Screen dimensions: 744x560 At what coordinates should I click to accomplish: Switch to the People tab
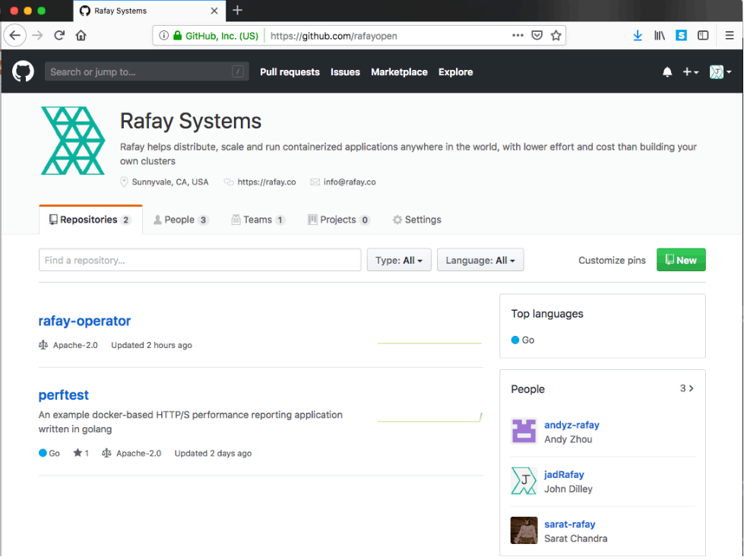tap(181, 220)
